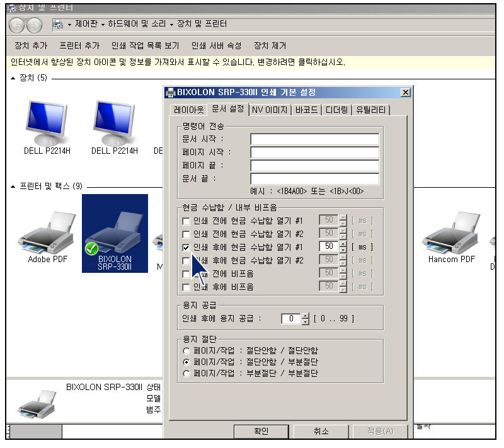This screenshot has width=504, height=448.
Task: Enable 인쇄 전에 현금 수납함 열기 #2
Action: click(186, 234)
